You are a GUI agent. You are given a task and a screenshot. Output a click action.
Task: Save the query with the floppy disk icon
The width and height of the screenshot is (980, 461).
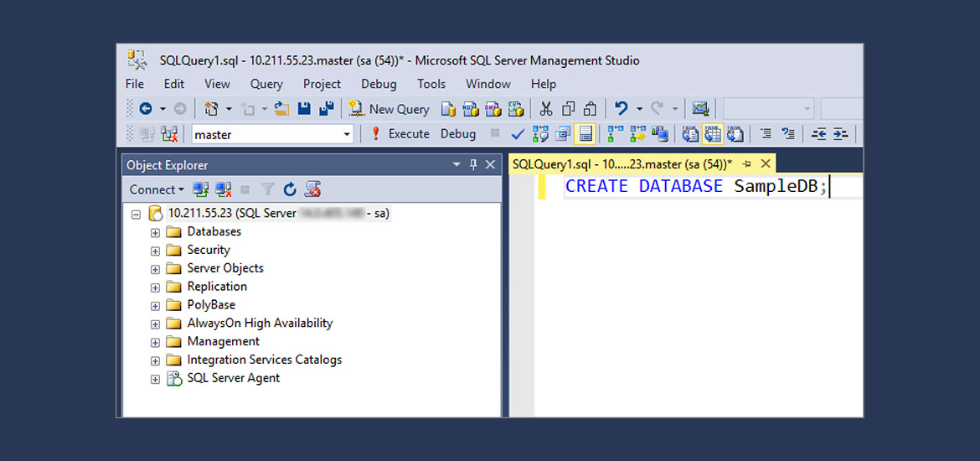tap(304, 109)
